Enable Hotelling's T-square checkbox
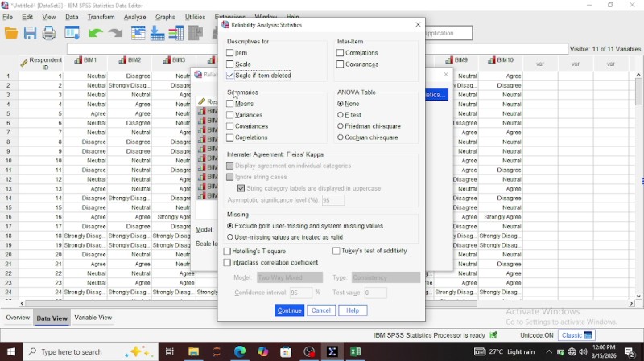Viewport: 644px width, 361px height. click(x=227, y=251)
